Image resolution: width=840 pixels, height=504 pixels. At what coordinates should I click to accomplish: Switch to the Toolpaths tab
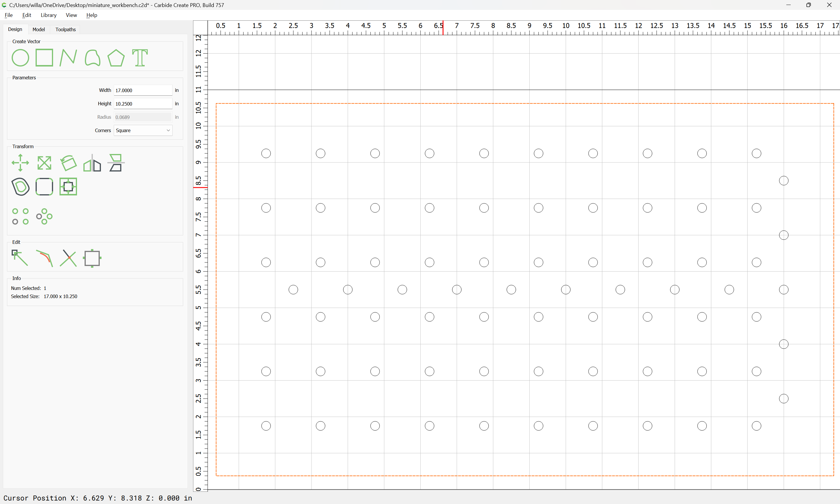tap(66, 29)
